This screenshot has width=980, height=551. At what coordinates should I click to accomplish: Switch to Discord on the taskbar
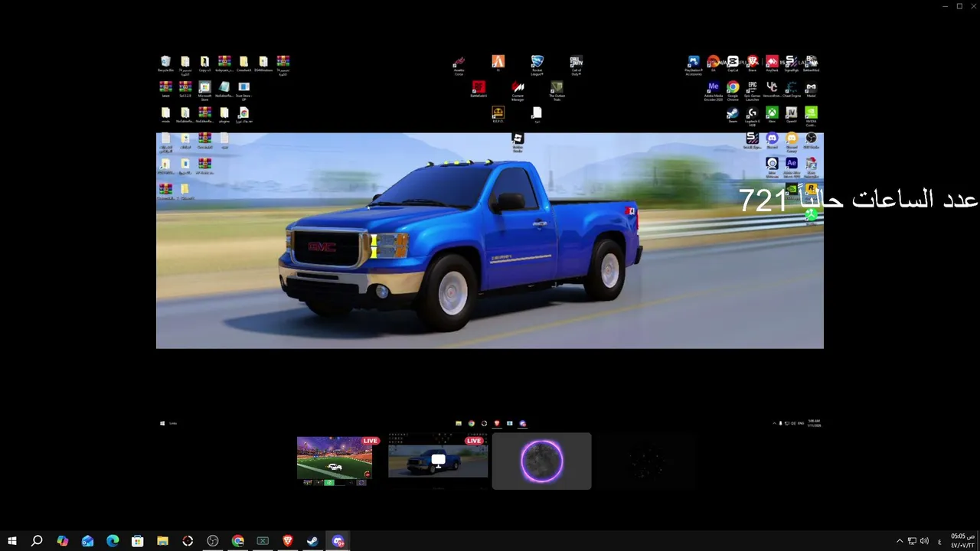point(338,541)
